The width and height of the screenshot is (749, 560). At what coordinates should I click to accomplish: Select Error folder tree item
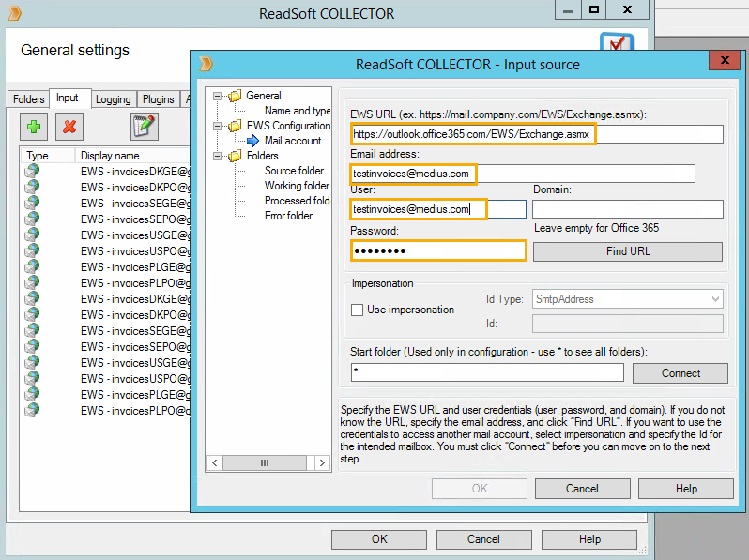pyautogui.click(x=288, y=216)
